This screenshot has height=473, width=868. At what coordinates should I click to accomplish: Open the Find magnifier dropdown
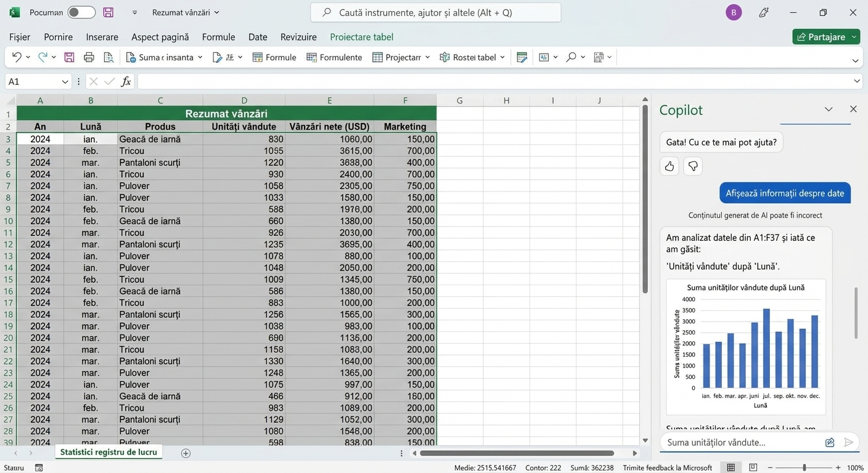[x=583, y=57]
